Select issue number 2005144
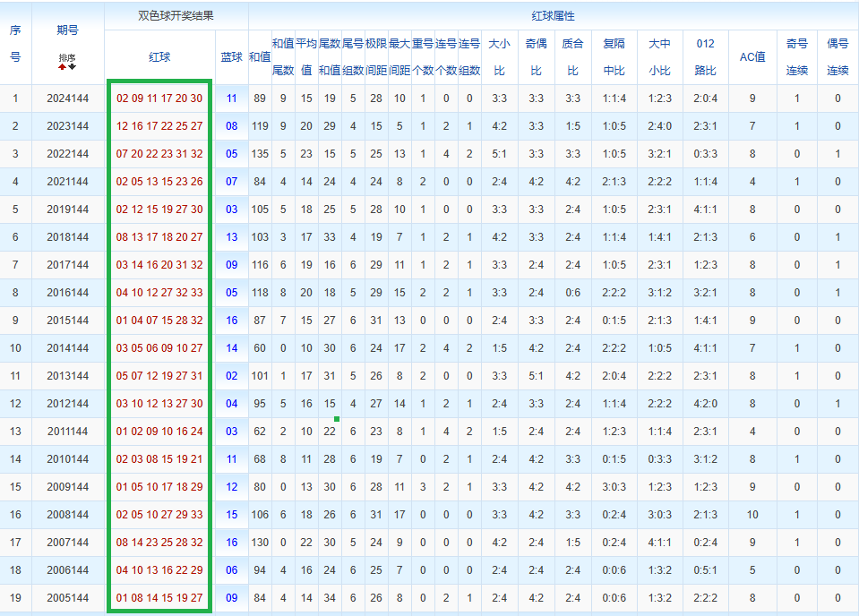This screenshot has height=616, width=859. (67, 598)
